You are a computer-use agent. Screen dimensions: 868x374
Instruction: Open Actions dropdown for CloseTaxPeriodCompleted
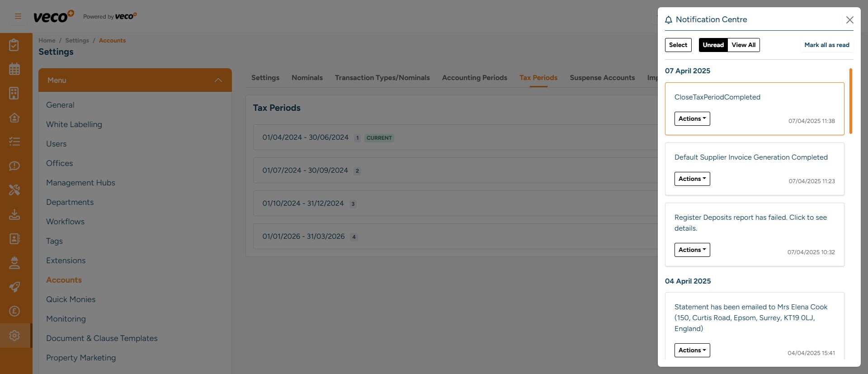[x=692, y=118]
